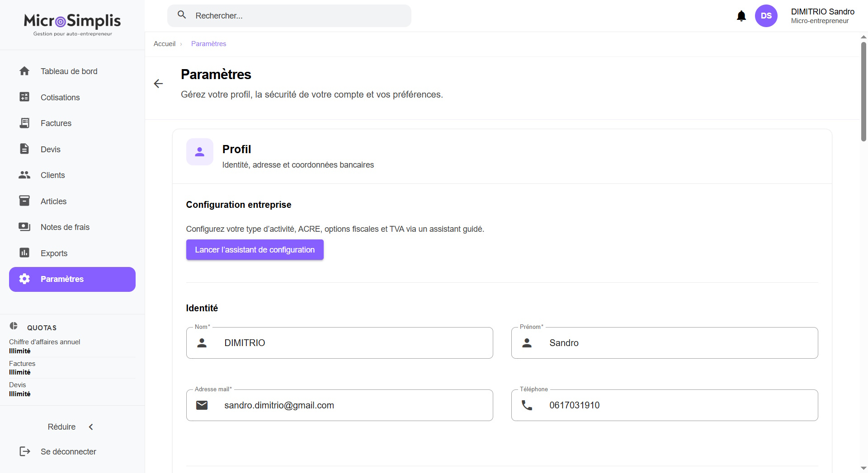Click the Exports chart icon
The width and height of the screenshot is (868, 473).
(x=24, y=253)
